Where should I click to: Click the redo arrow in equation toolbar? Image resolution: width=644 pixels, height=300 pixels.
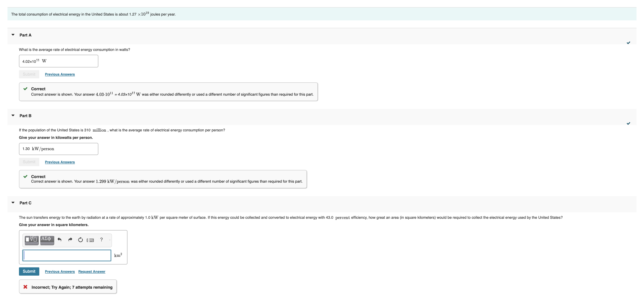(70, 240)
